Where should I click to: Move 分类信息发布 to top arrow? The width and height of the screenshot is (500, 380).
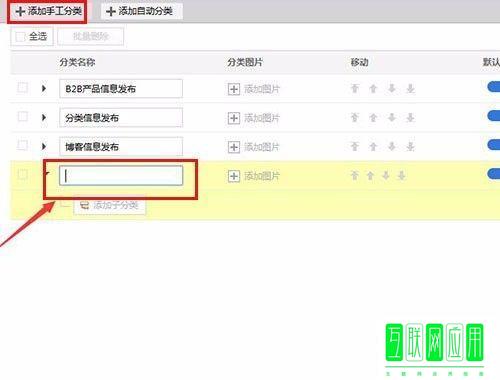[x=355, y=117]
